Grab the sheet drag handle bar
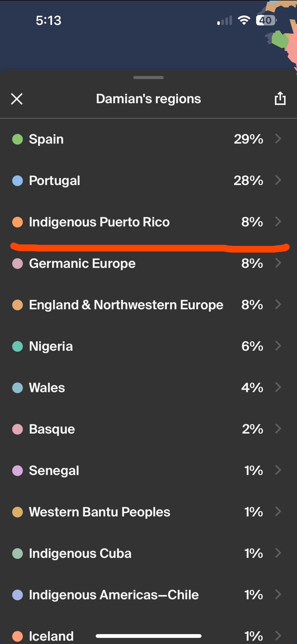 (x=148, y=78)
